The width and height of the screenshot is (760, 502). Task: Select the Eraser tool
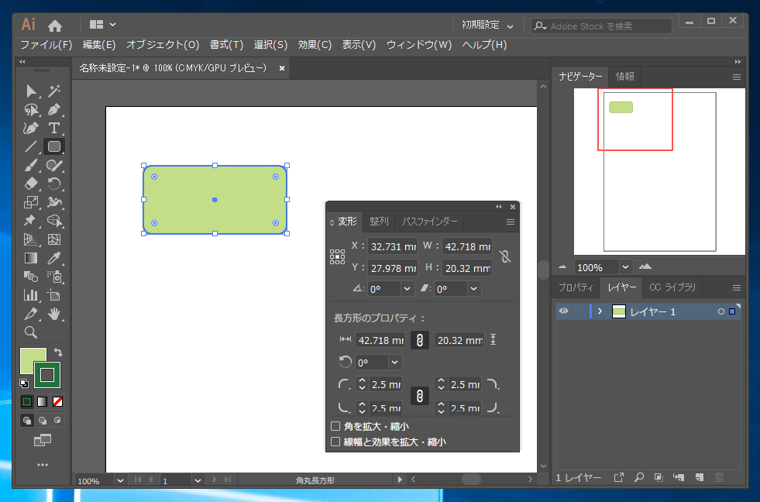click(x=31, y=184)
